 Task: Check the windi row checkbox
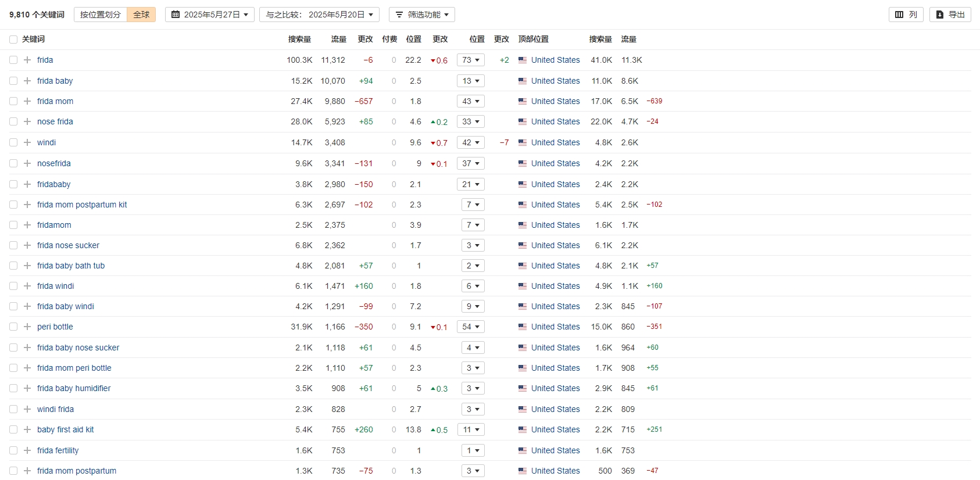13,142
